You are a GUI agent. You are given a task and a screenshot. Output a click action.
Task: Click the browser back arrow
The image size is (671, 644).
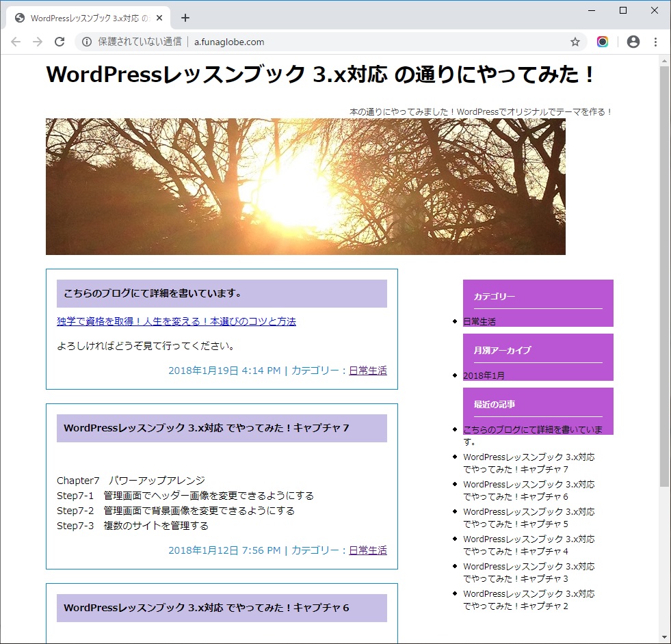(16, 42)
